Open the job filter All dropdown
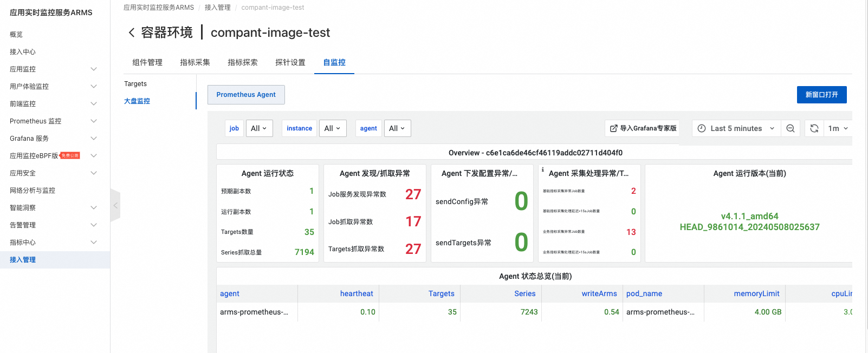The image size is (868, 353). (259, 128)
